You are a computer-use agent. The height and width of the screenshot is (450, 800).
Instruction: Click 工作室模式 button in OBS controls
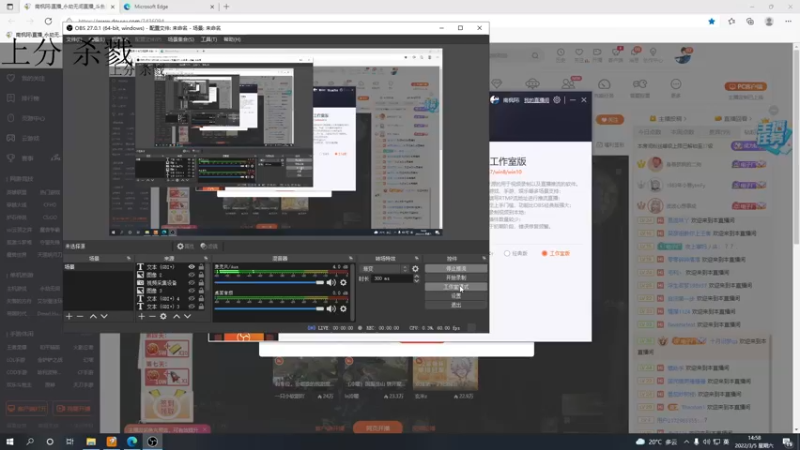456,287
